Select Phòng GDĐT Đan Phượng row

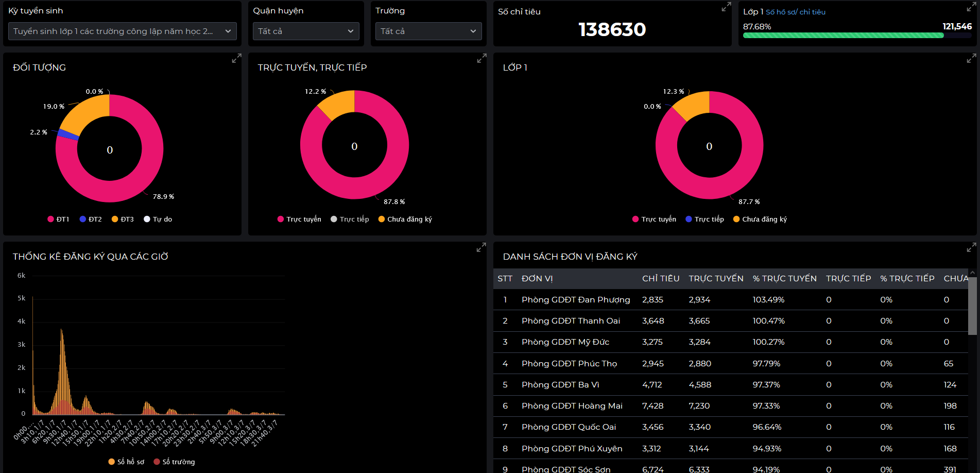point(575,300)
